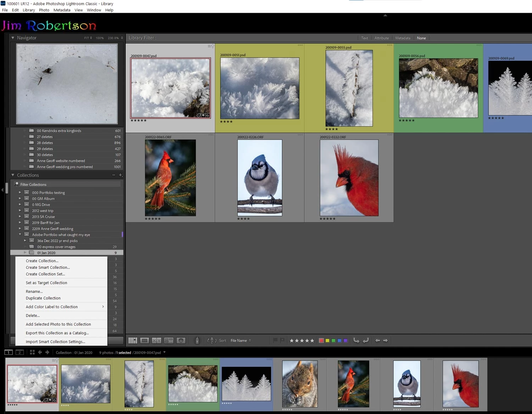The height and width of the screenshot is (414, 532).
Task: Flag photo as Pick in toolbar
Action: point(275,340)
